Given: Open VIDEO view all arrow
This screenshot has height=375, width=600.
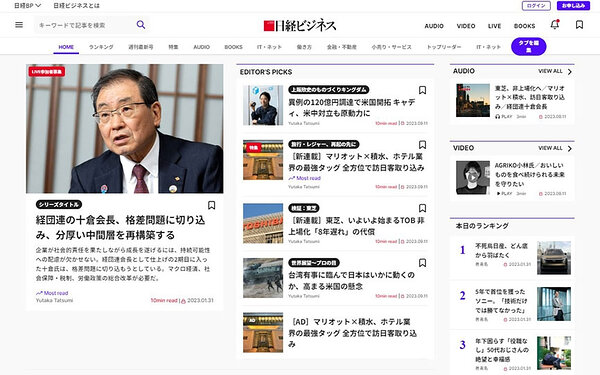Looking at the screenshot, I should (569, 148).
